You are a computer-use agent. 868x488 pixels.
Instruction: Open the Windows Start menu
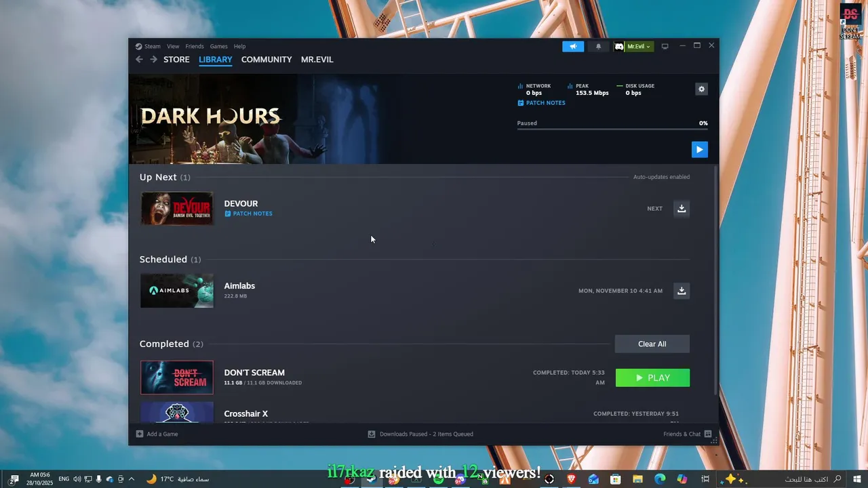(x=857, y=479)
